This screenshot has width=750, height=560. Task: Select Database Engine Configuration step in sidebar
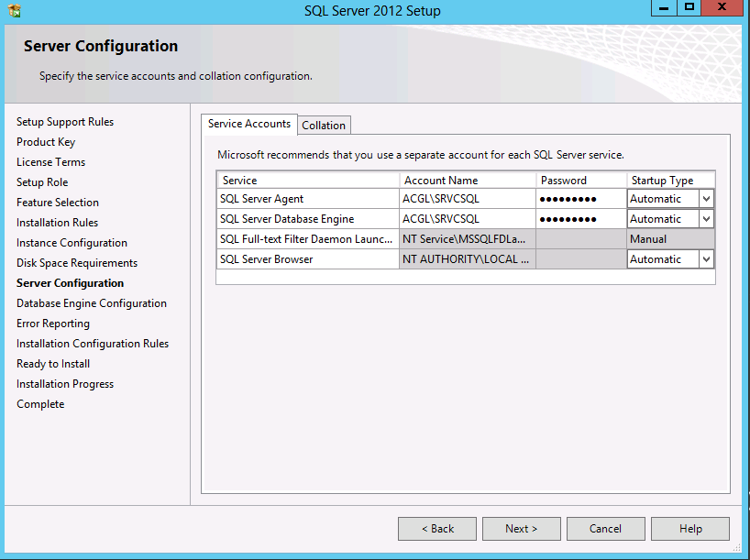(x=92, y=303)
